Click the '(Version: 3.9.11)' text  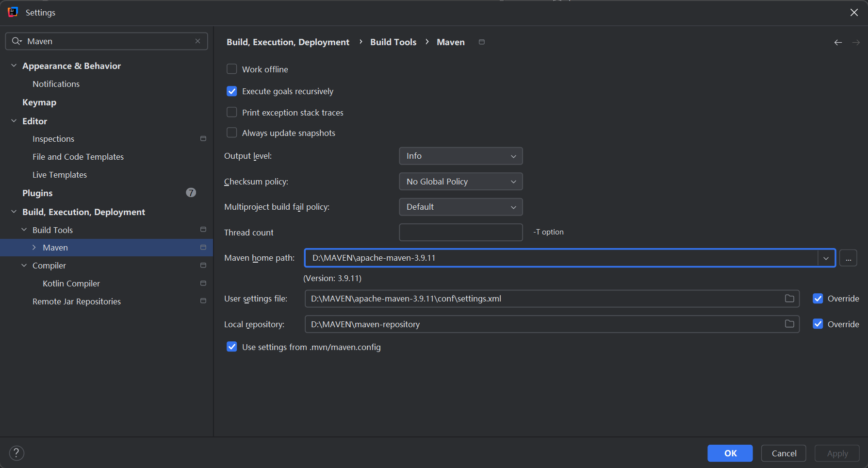point(332,279)
